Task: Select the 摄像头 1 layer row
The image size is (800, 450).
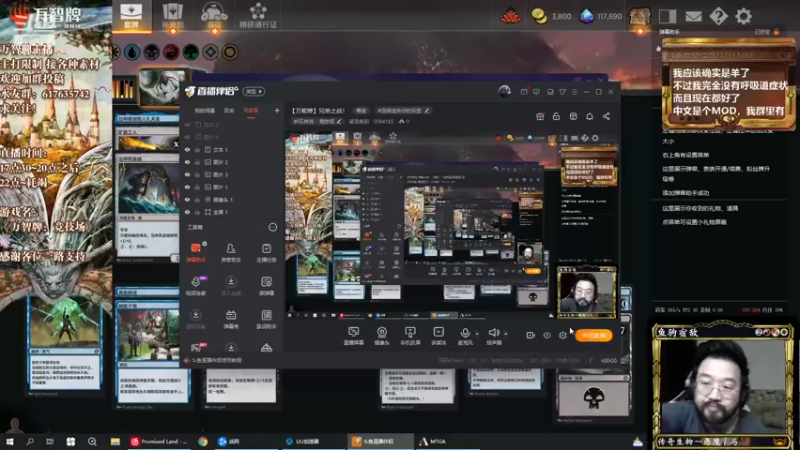Action: coord(232,199)
